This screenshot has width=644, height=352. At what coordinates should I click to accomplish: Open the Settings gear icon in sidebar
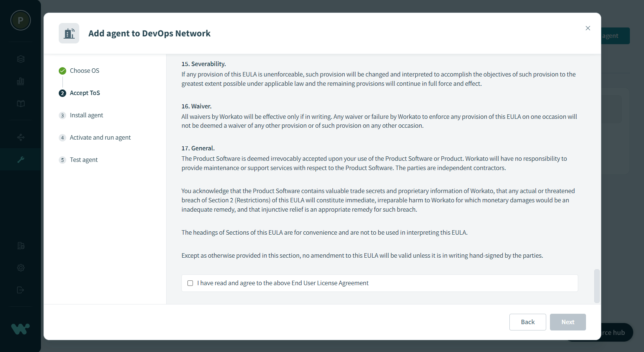pyautogui.click(x=21, y=268)
